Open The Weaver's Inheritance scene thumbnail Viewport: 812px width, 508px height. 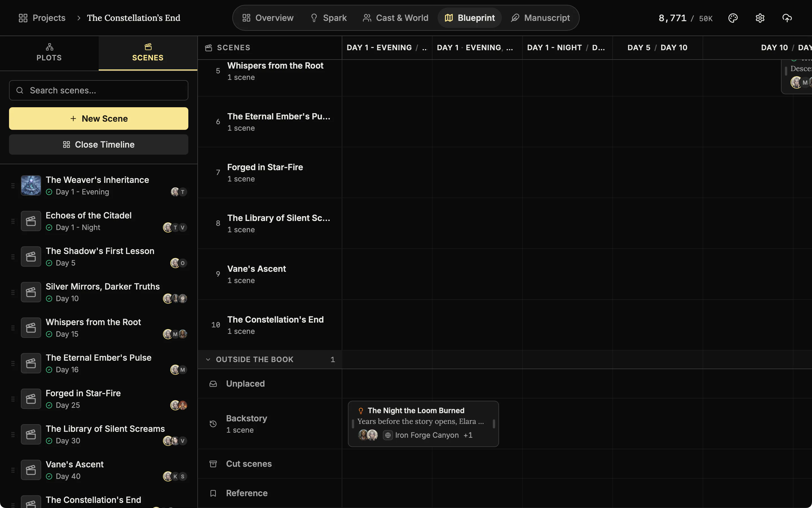31,185
